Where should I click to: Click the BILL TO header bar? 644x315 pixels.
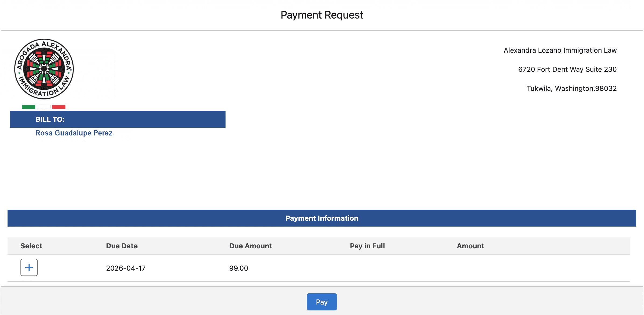117,119
